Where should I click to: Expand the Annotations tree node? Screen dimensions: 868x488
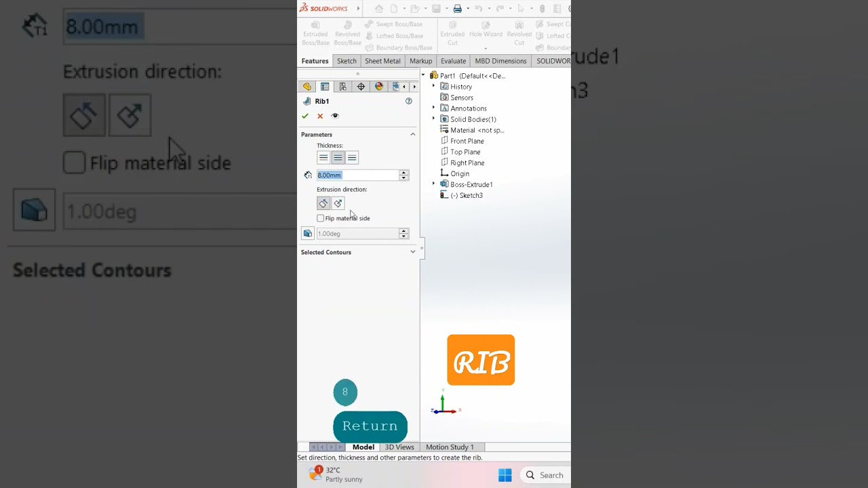pyautogui.click(x=434, y=108)
